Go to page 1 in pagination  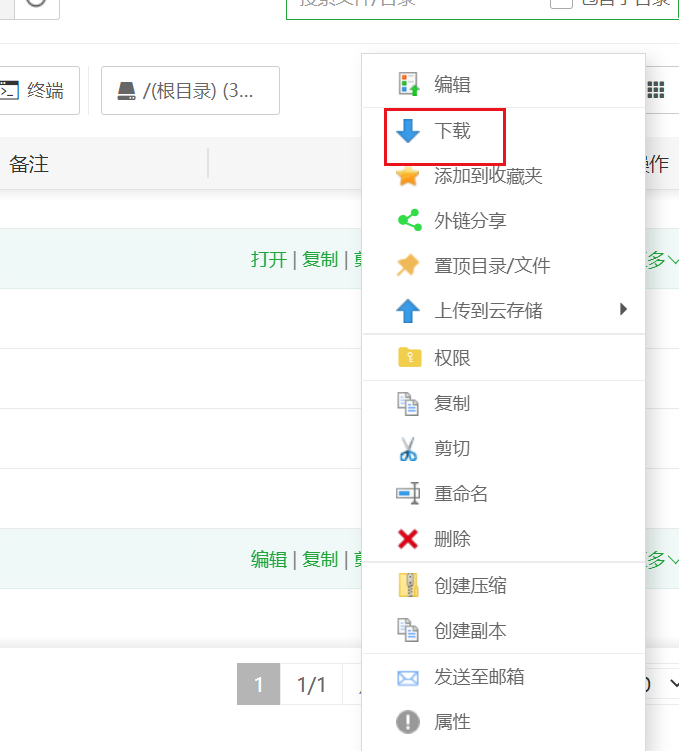pos(258,685)
